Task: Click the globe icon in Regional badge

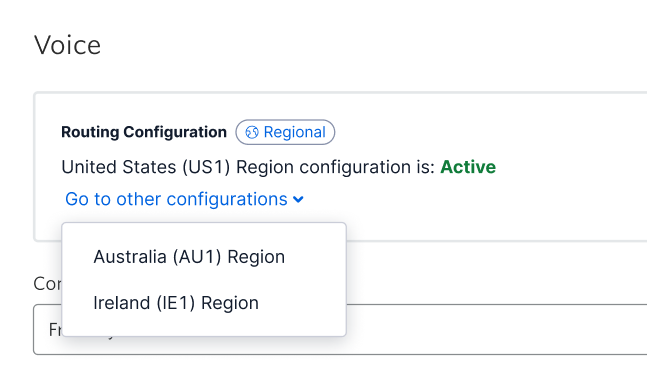Action: [252, 132]
